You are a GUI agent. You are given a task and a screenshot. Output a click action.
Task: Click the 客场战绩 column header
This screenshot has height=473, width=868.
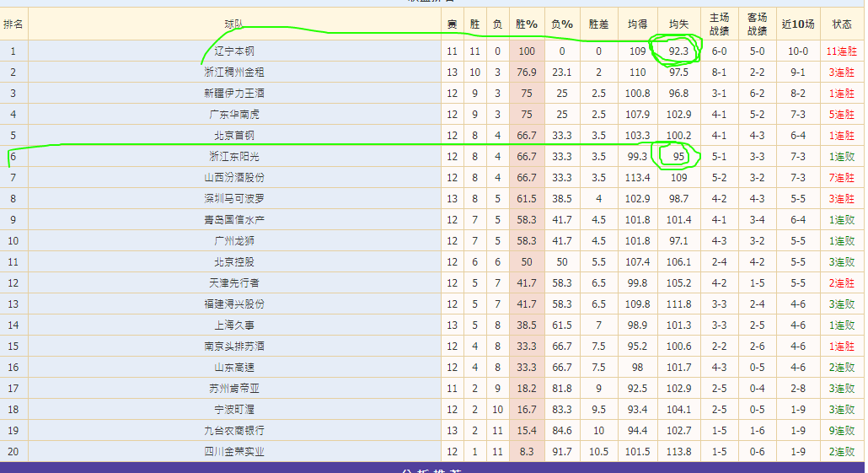pos(757,24)
